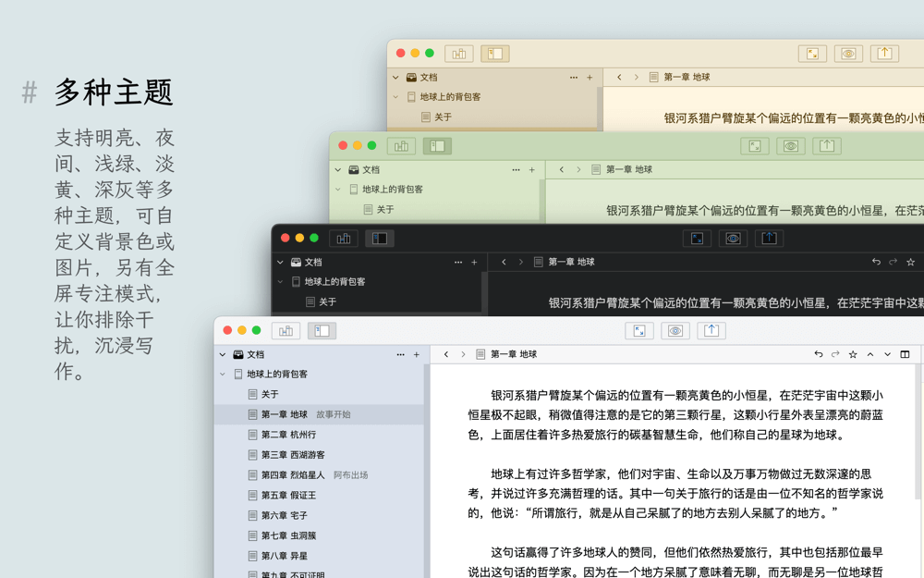The height and width of the screenshot is (578, 924).
Task: Click preview eye icon in green window
Action: click(x=791, y=146)
